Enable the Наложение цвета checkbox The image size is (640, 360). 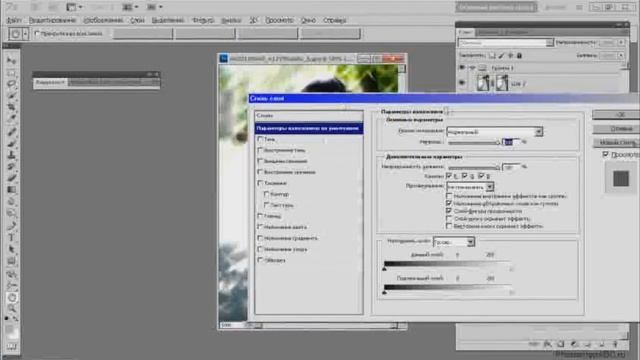coord(260,227)
